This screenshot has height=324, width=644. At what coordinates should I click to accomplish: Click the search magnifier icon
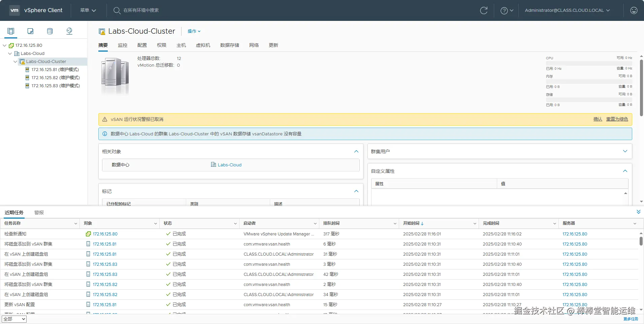click(117, 10)
